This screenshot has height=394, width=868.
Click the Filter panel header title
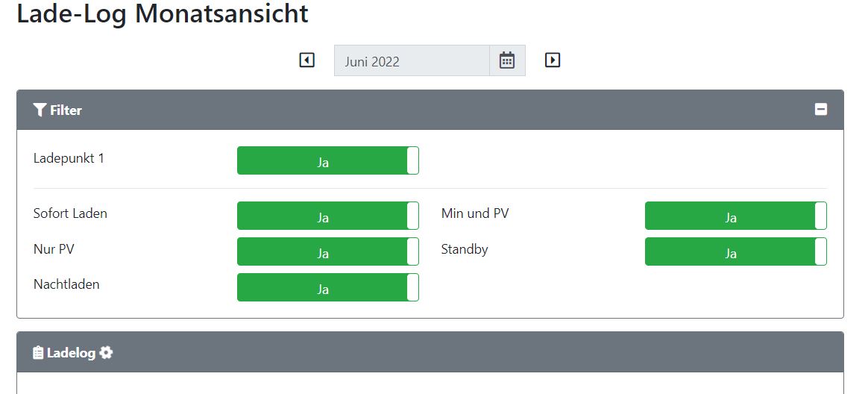(x=66, y=110)
